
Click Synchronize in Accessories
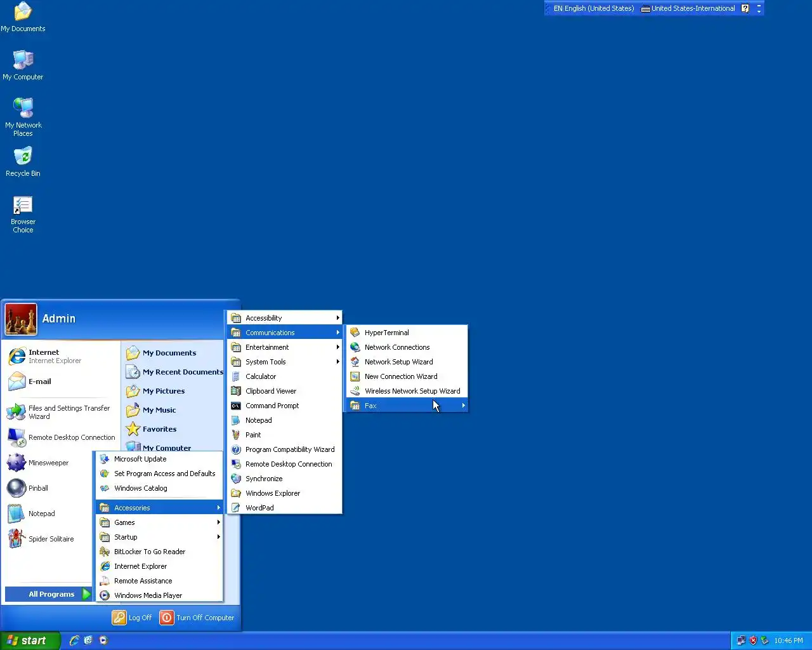[x=285, y=479]
